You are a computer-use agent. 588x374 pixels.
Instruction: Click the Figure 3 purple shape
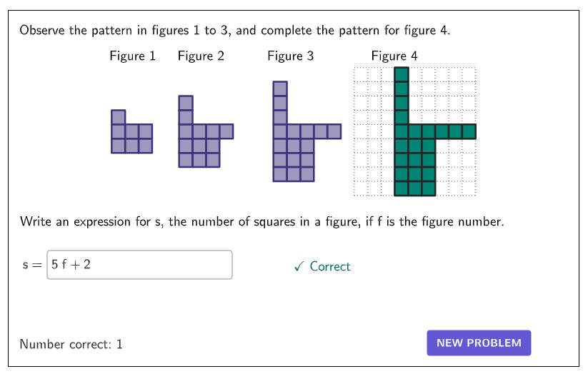[307, 131]
